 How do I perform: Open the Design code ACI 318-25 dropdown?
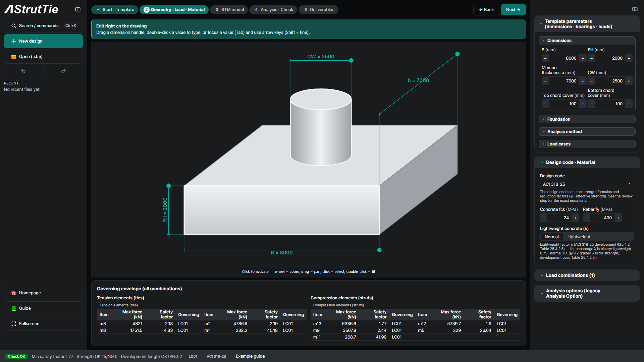click(x=587, y=184)
